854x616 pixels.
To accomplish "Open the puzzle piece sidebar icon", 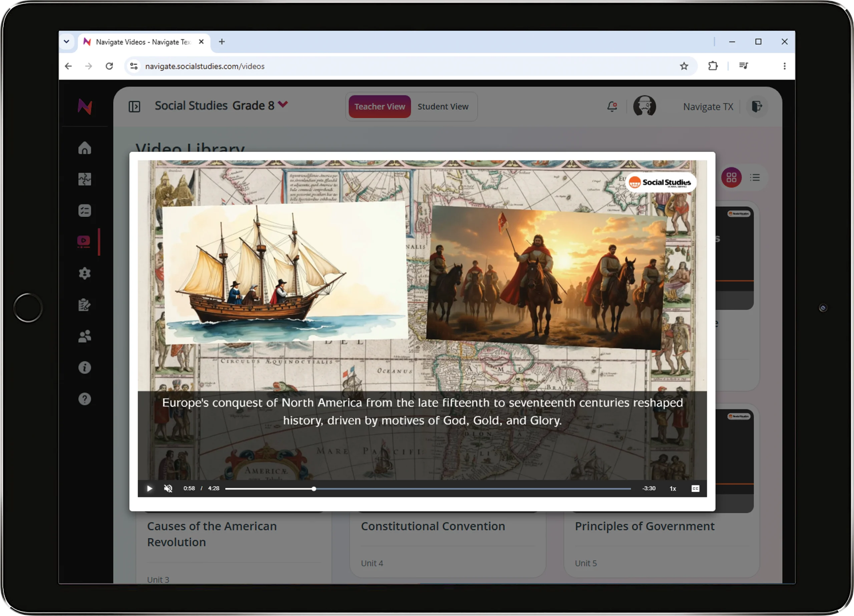I will coord(85,179).
